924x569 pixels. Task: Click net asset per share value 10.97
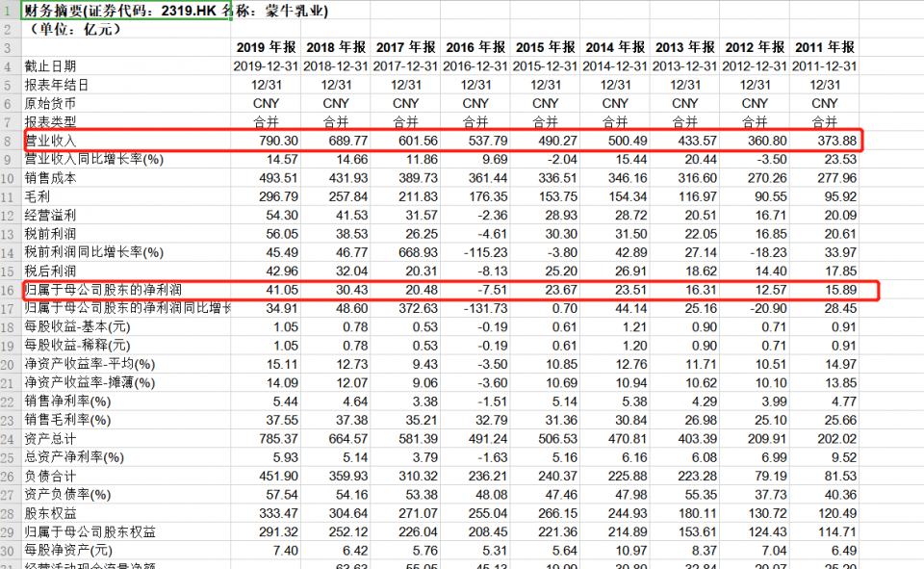631,551
